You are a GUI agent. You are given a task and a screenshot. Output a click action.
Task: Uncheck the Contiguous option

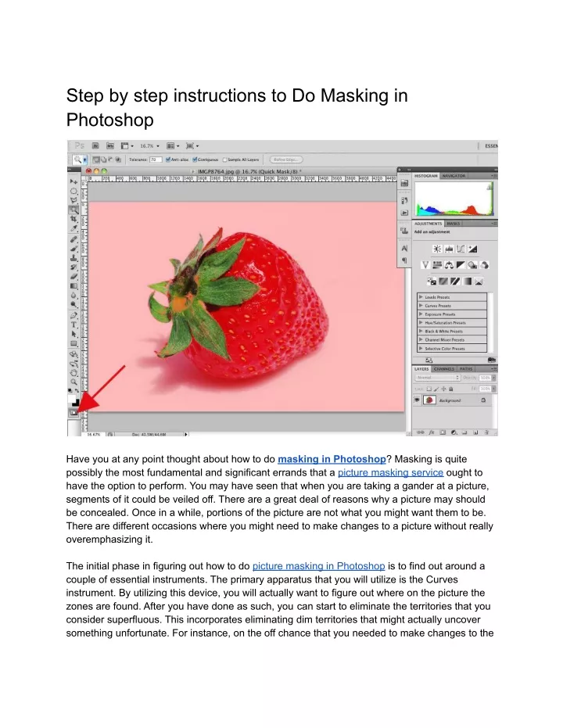pyautogui.click(x=195, y=160)
